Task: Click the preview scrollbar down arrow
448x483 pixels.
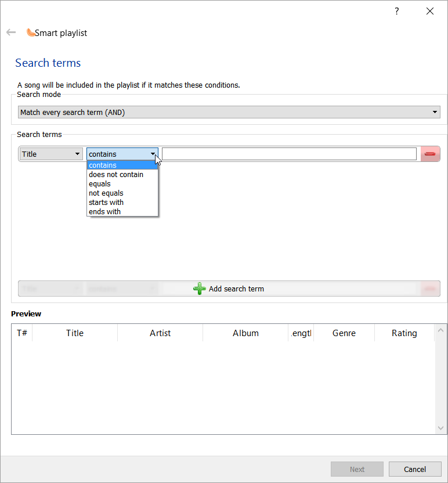Action: point(440,428)
